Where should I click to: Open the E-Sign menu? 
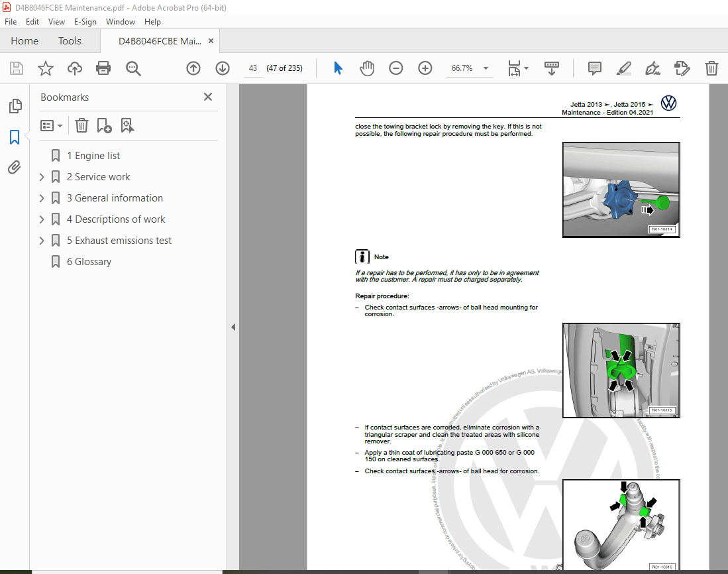tap(85, 22)
